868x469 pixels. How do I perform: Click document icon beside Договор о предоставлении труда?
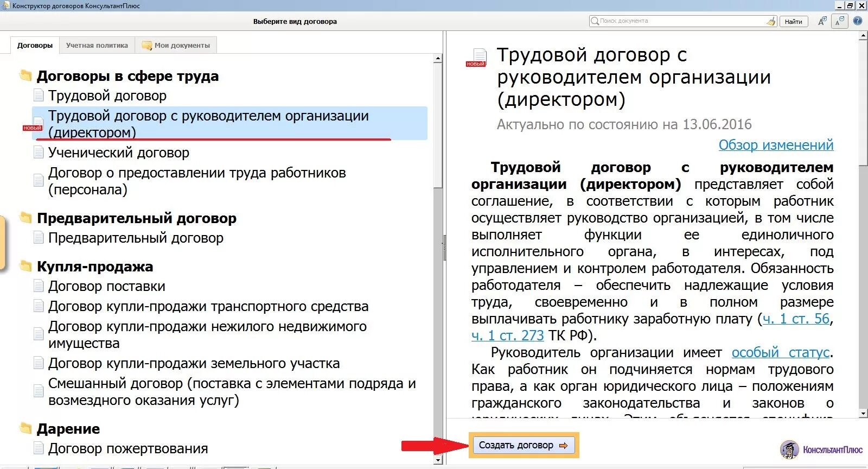(x=39, y=180)
